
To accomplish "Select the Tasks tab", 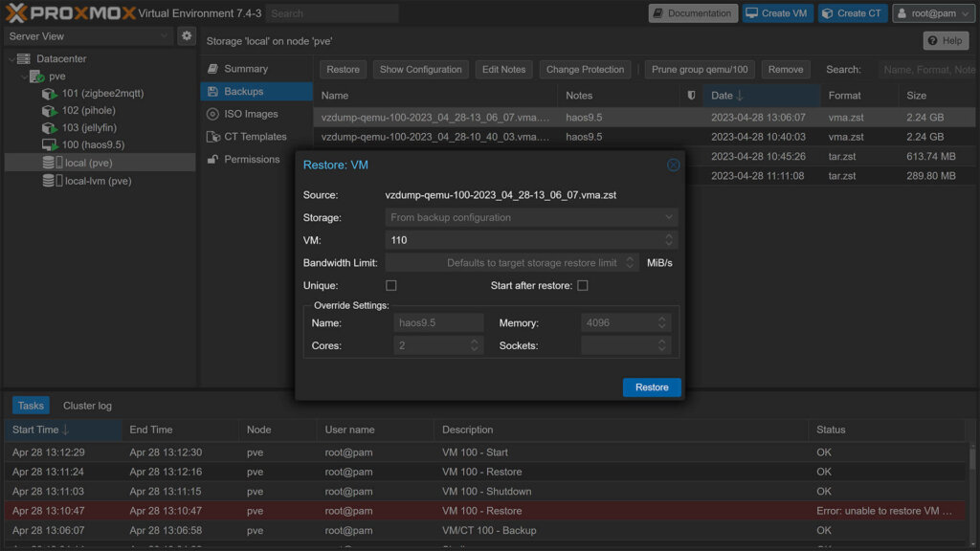I will click(x=30, y=406).
